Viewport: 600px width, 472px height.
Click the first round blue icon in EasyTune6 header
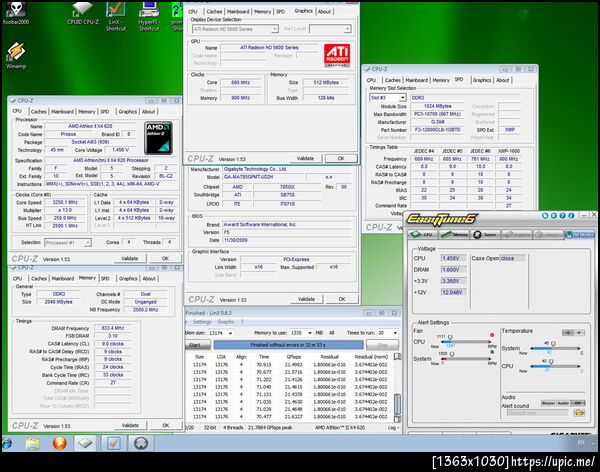545,216
